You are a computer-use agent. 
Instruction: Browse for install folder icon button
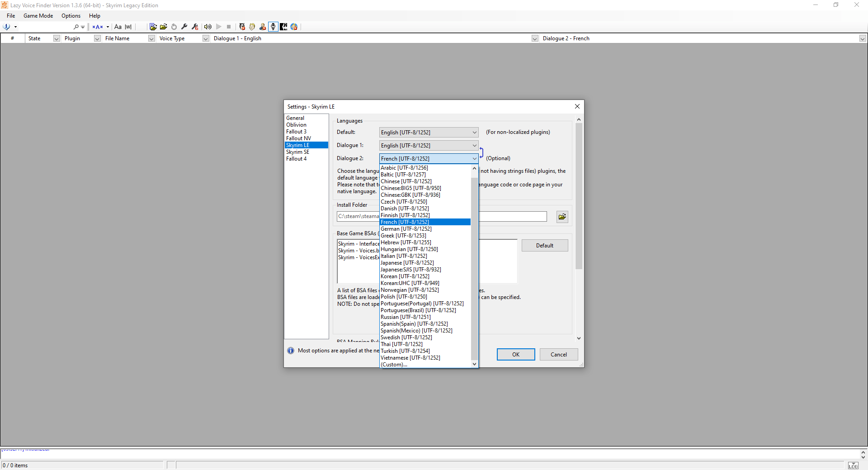[562, 217]
